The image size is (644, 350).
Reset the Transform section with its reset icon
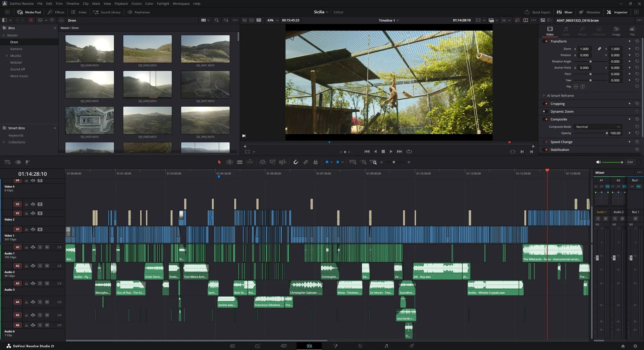point(637,41)
